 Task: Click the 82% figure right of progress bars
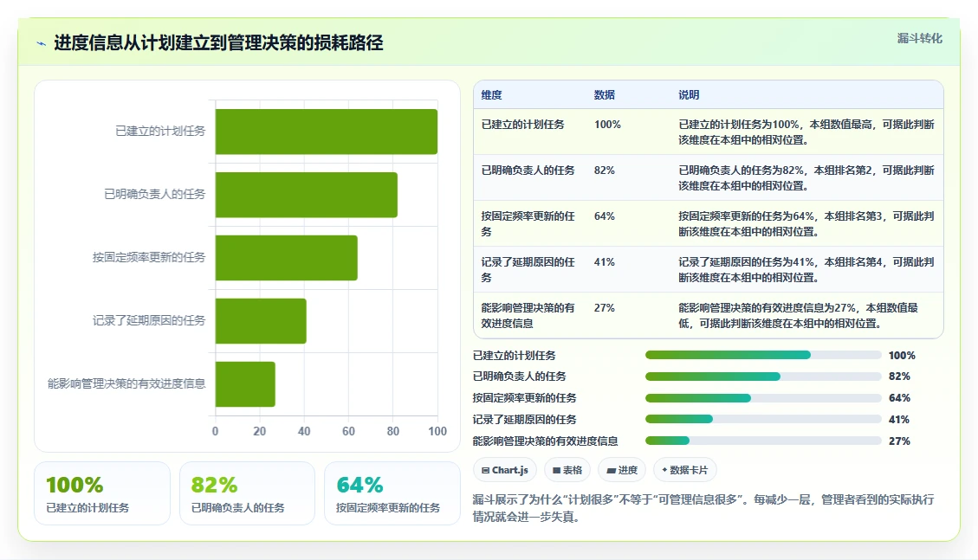899,377
